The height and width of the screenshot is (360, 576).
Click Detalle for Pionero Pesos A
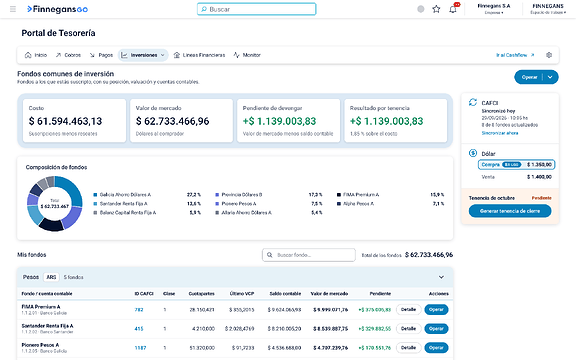click(x=408, y=348)
